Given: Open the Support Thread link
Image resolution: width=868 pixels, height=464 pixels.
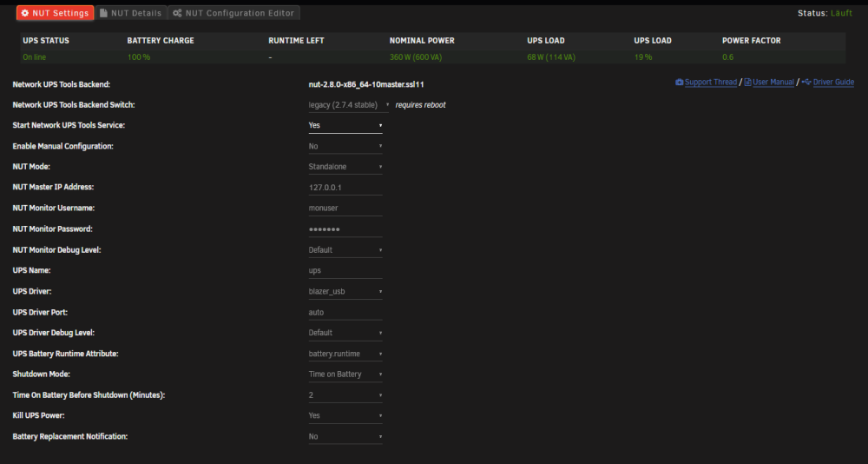Looking at the screenshot, I should (711, 82).
